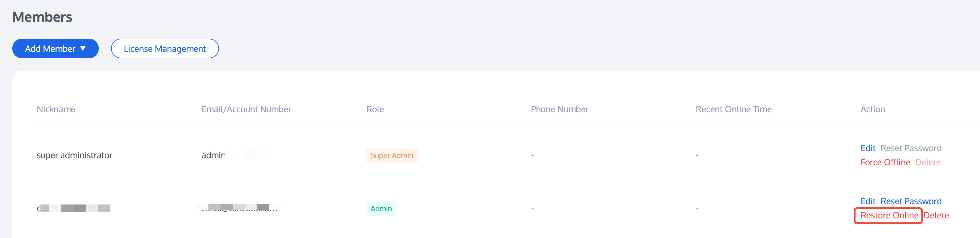Image resolution: width=980 pixels, height=238 pixels.
Task: Reset Password for the Admin member
Action: [x=911, y=201]
